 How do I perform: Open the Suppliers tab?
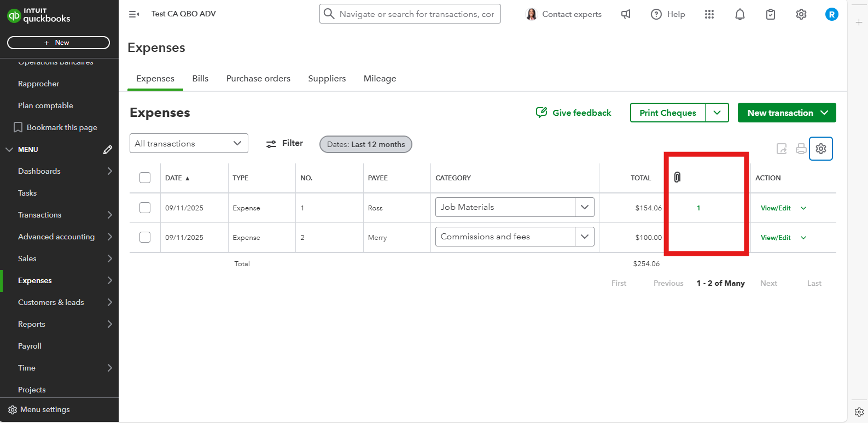327,79
